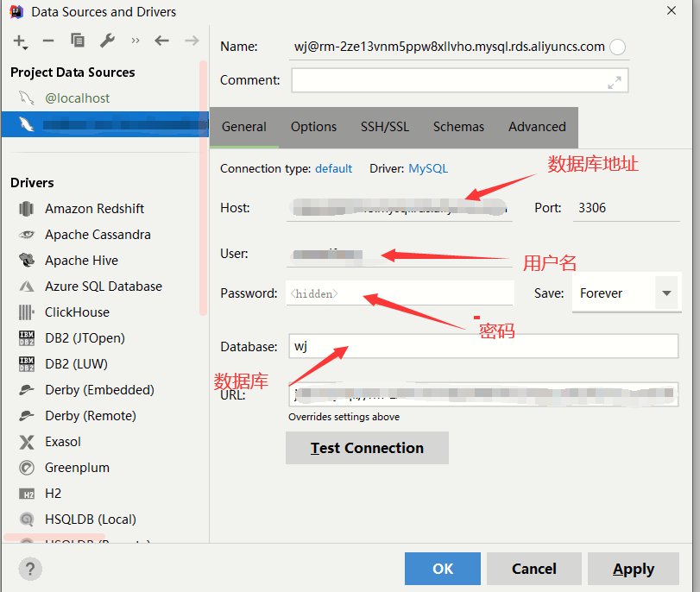Screen dimensions: 700x592
Task: Show more toolbar actions chevron
Action: tap(136, 41)
